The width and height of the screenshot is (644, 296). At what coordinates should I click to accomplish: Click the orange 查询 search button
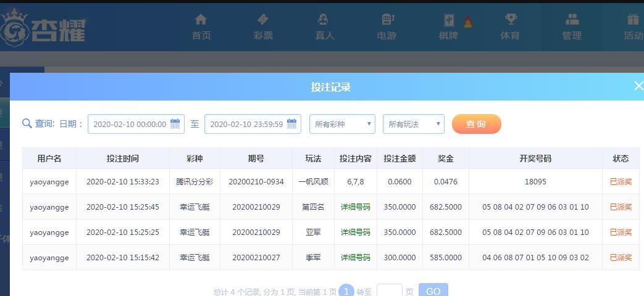476,124
